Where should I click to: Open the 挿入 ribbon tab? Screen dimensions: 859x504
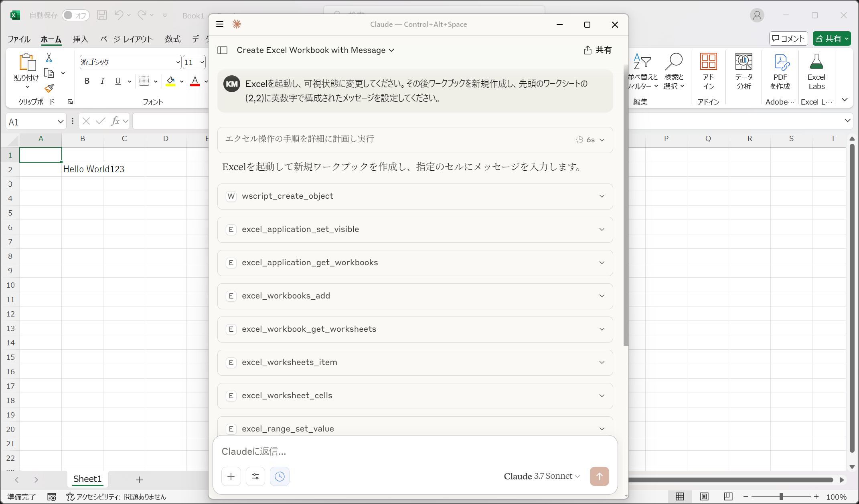[x=80, y=39]
